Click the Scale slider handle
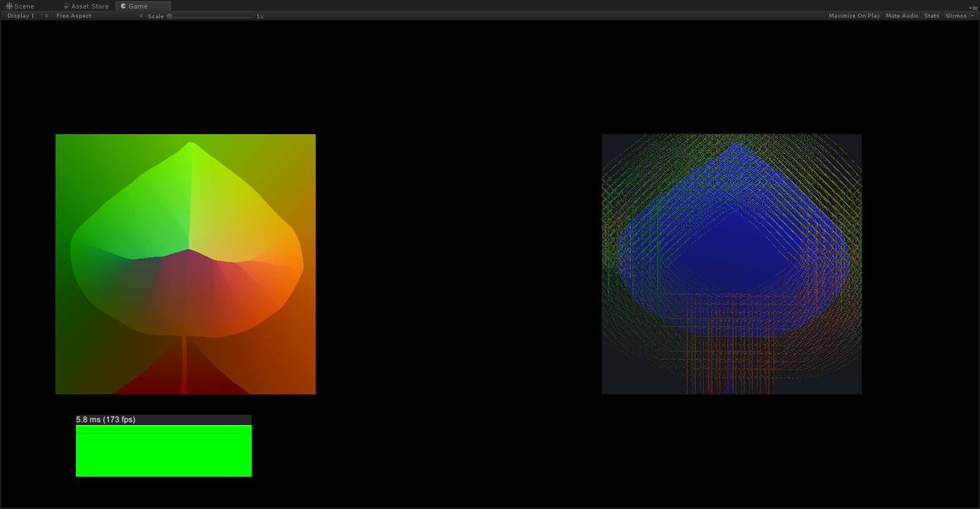 [x=169, y=17]
